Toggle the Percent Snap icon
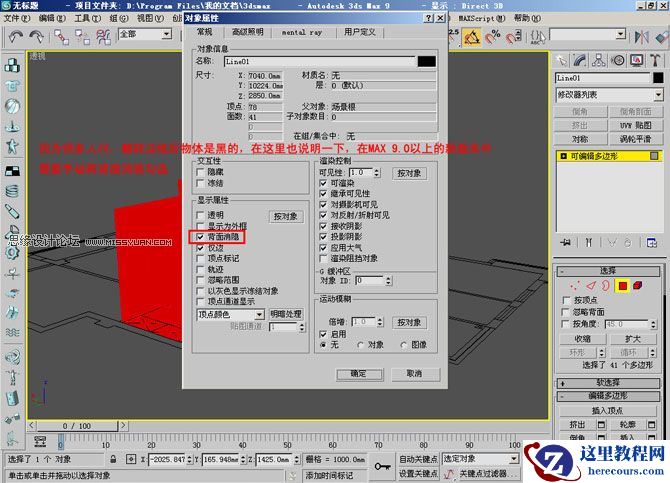The image size is (670, 483). coord(493,38)
